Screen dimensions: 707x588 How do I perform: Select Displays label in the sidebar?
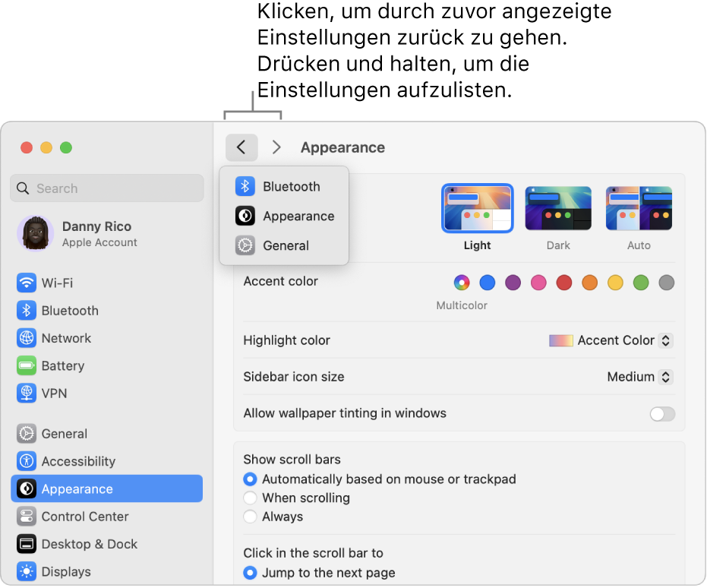pyautogui.click(x=66, y=572)
